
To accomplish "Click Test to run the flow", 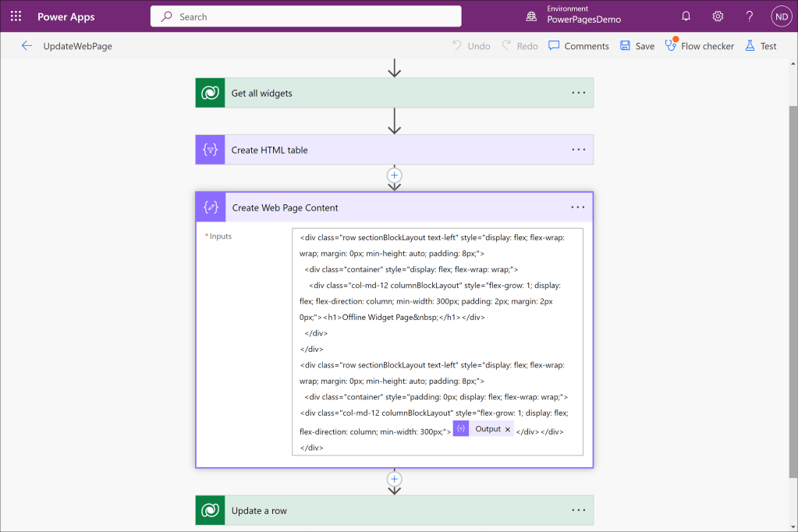I will coord(761,46).
